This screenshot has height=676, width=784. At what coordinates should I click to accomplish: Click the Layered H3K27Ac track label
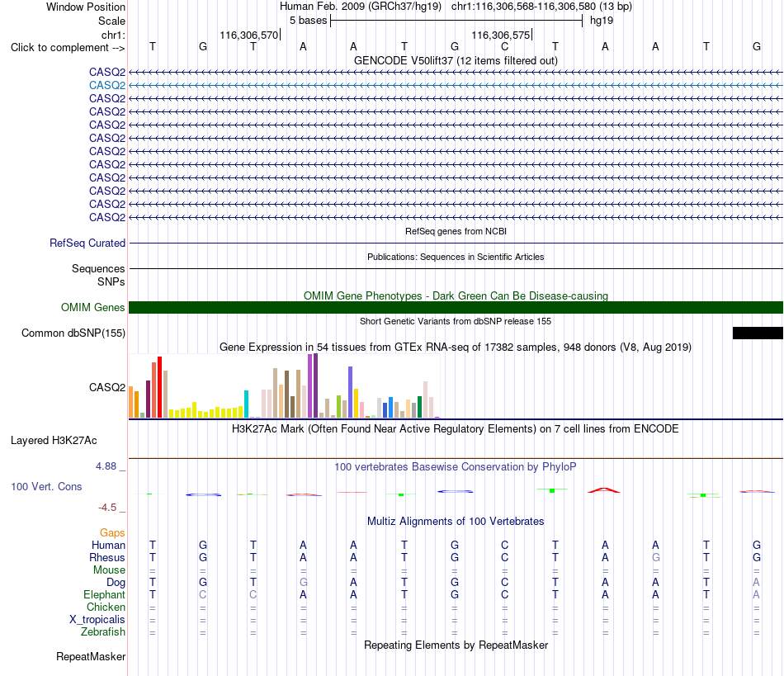(x=54, y=441)
